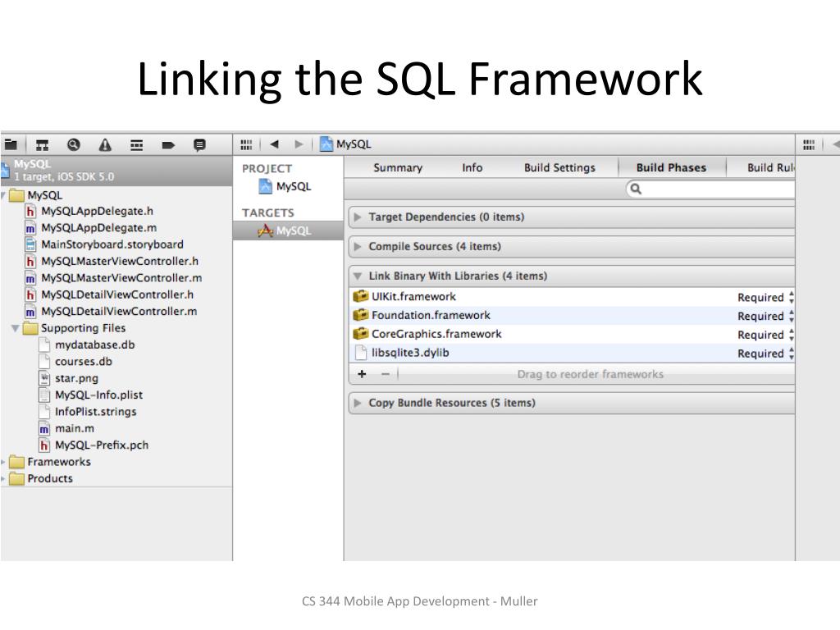Switch to the Info tab
This screenshot has height=630, width=840.
tap(472, 167)
